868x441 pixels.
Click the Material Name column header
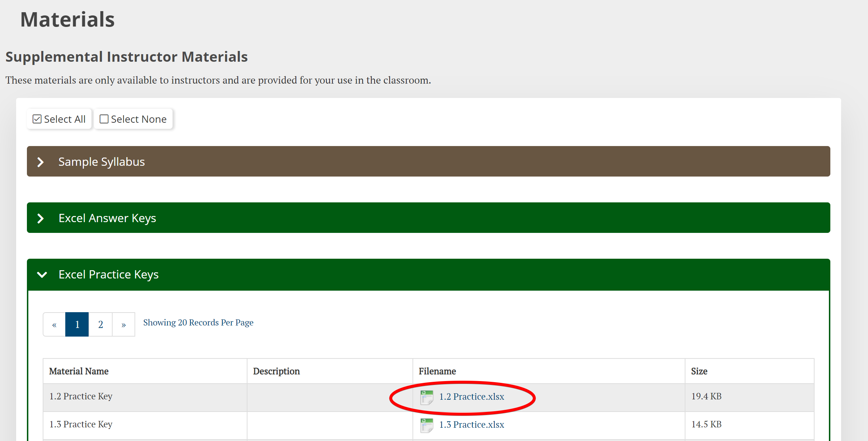click(x=79, y=371)
